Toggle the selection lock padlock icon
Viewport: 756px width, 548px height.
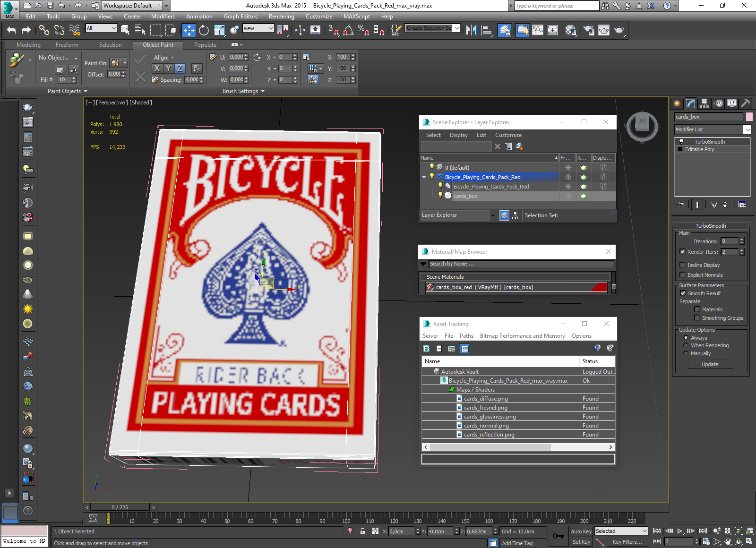click(362, 531)
